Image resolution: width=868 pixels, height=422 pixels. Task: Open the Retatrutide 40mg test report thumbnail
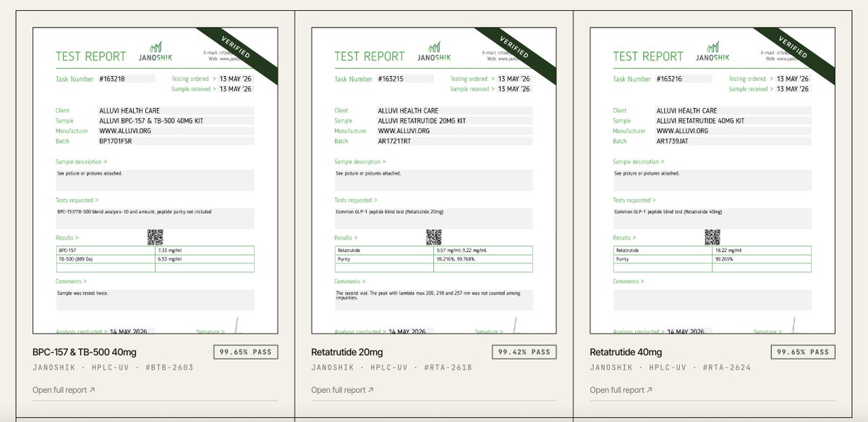tap(712, 181)
